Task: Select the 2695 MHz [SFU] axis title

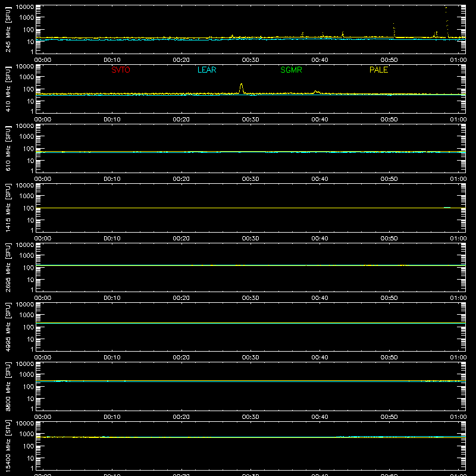Action: (8, 267)
